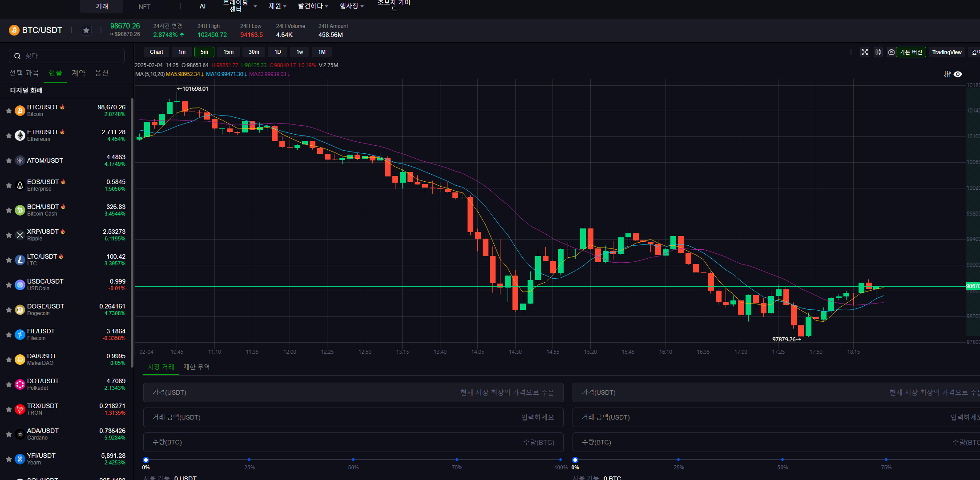Click the 거래 금액(USDT) buy input field

click(353, 417)
